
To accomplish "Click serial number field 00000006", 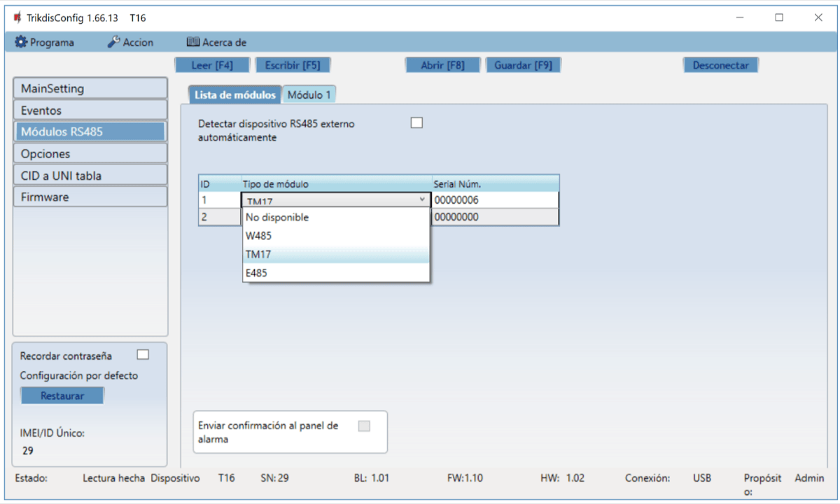I will point(494,200).
